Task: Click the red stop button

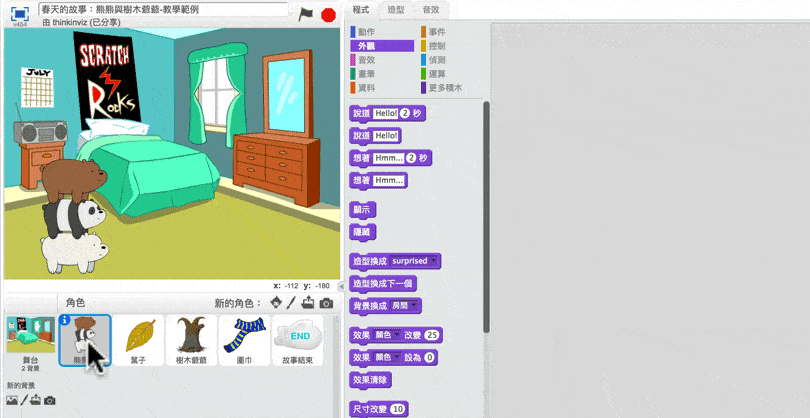Action: 329,15
